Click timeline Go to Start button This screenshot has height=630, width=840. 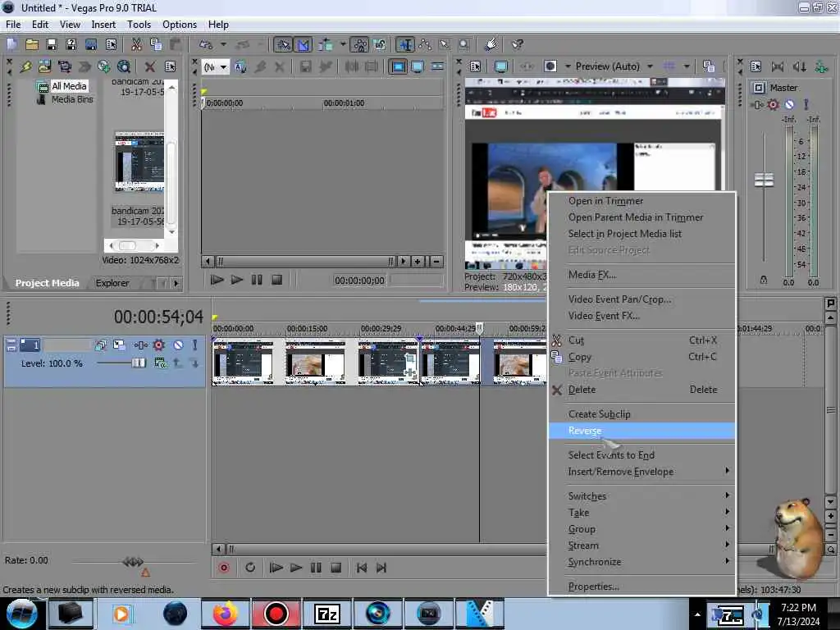(x=362, y=568)
